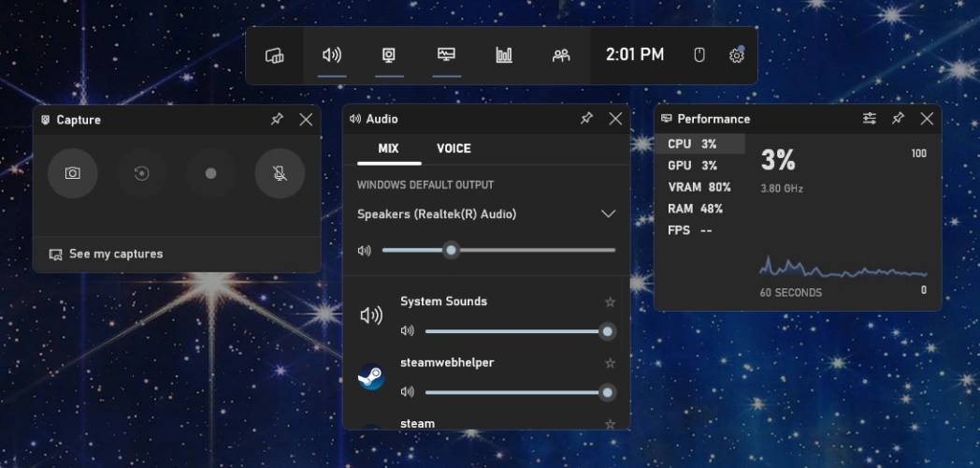Take a screenshot with the camera icon

point(72,173)
